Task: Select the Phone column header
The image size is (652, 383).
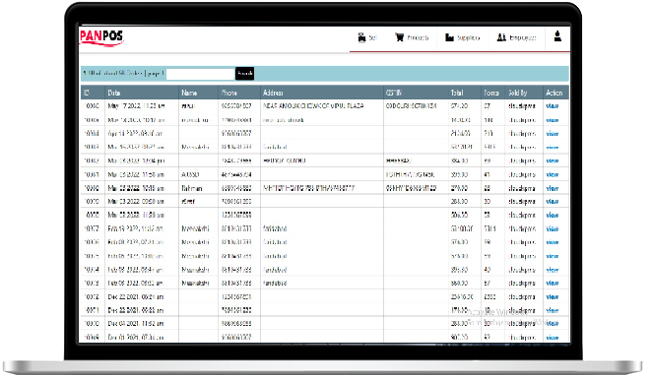Action: click(229, 93)
